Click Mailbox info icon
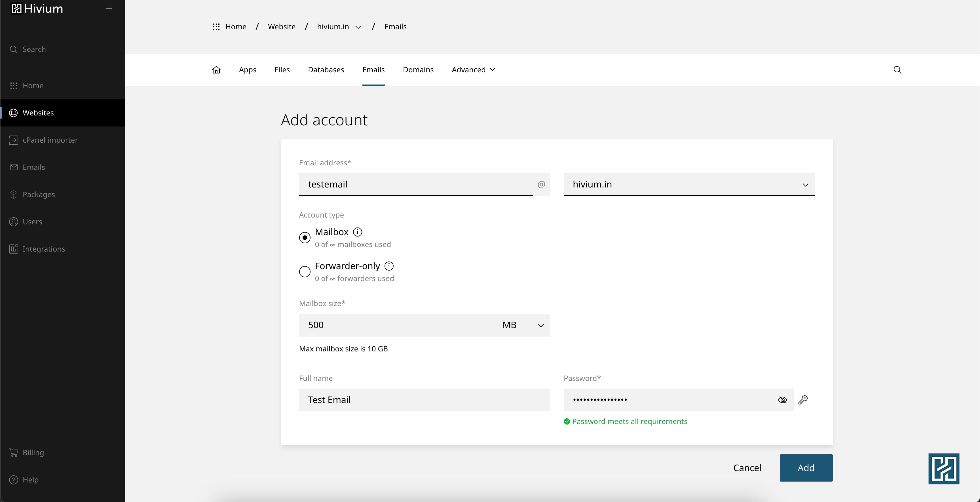The width and height of the screenshot is (980, 502). [357, 232]
